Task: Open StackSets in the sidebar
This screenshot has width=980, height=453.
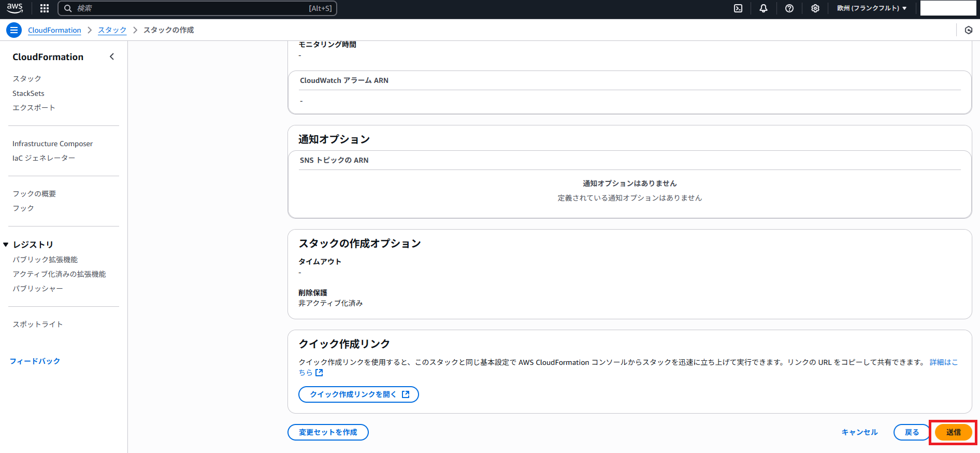Action: click(x=28, y=93)
